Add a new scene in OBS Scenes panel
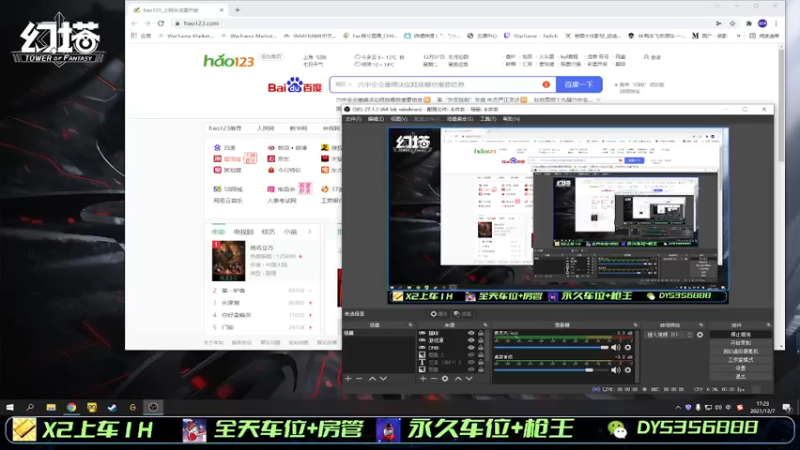 click(x=348, y=379)
